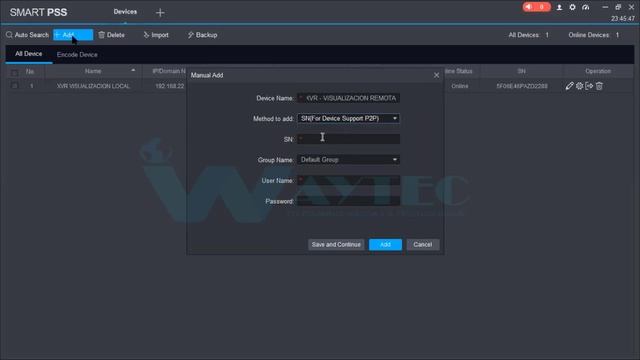The image size is (640, 360).
Task: Click the Add toolbar button
Action: pyautogui.click(x=73, y=35)
